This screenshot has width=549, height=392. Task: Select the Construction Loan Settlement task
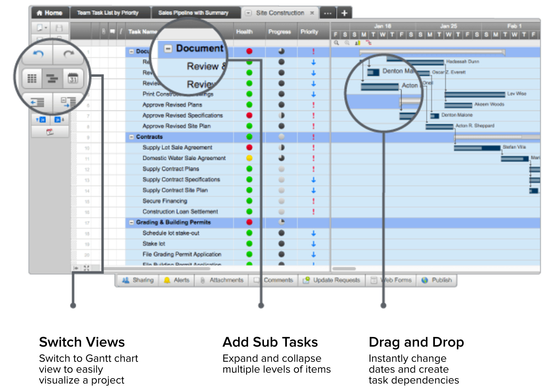tap(180, 212)
